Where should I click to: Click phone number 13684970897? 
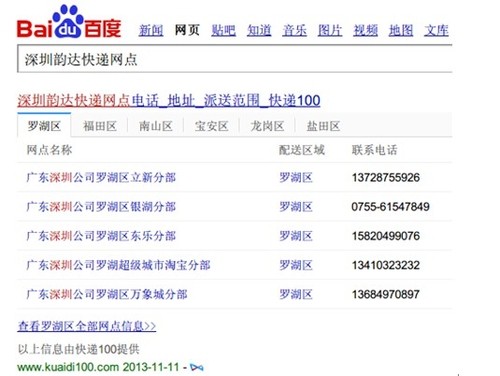click(386, 294)
